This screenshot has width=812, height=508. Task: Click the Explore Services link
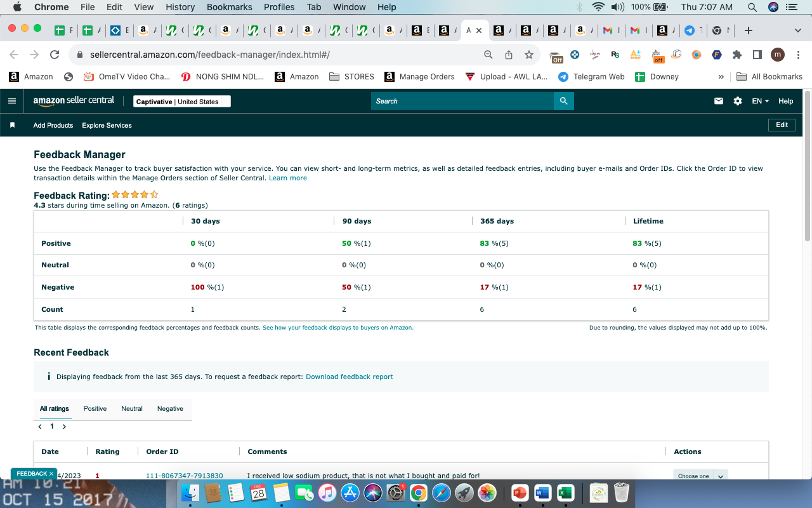point(107,125)
